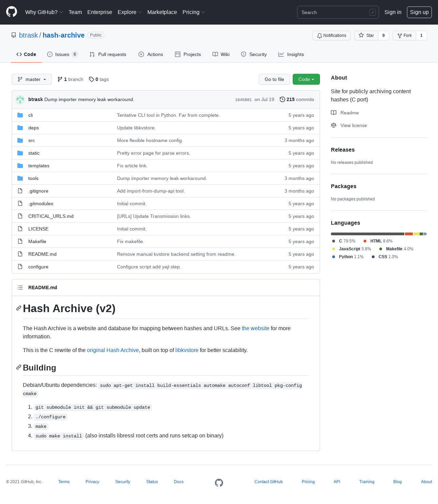This screenshot has height=504, width=438.
Task: Click btrask avatar in latest commit row
Action: tap(20, 99)
